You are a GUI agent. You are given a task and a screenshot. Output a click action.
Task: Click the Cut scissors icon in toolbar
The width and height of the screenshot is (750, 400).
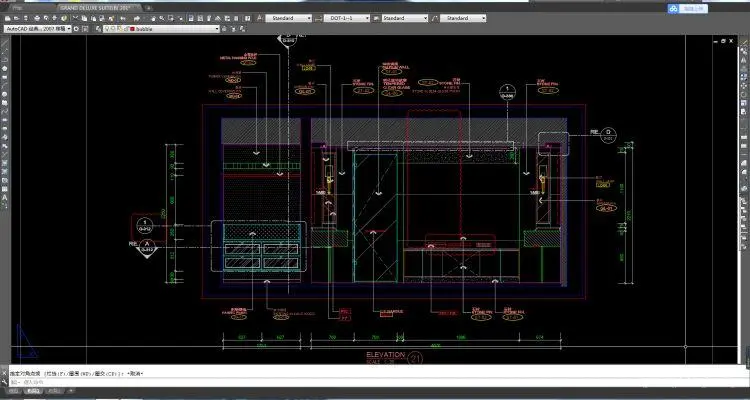click(75, 18)
